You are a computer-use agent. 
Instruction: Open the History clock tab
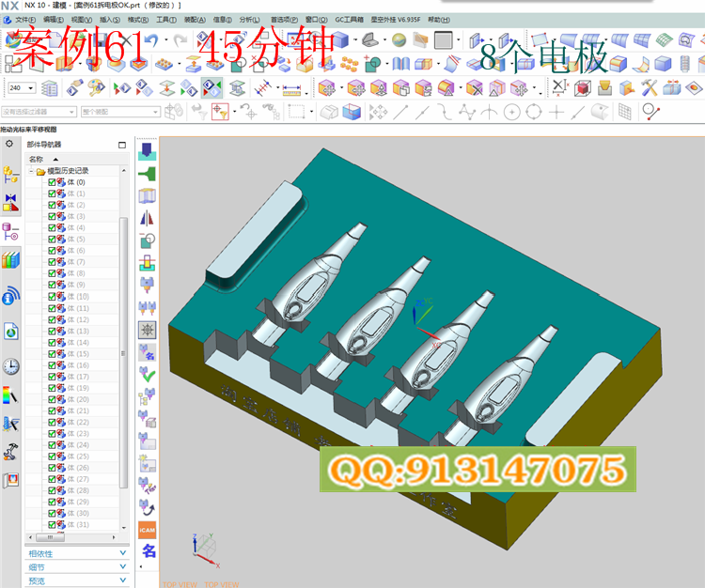point(10,366)
